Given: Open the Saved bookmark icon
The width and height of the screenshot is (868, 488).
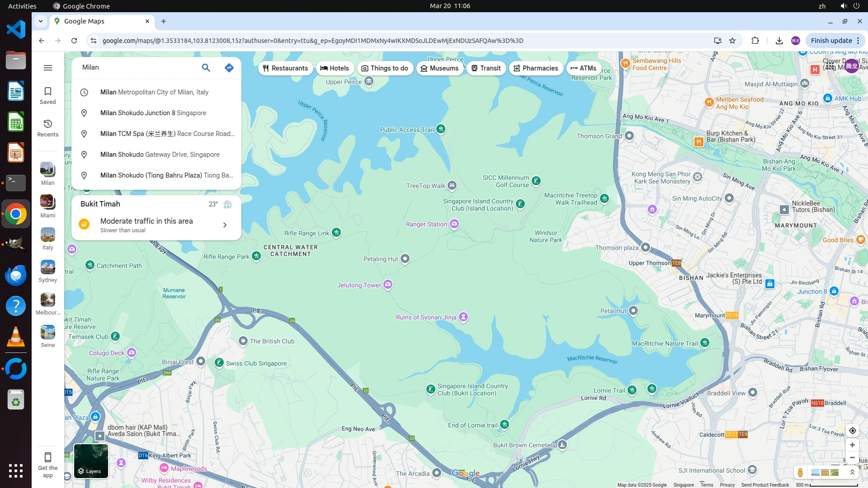Looking at the screenshot, I should pyautogui.click(x=48, y=95).
